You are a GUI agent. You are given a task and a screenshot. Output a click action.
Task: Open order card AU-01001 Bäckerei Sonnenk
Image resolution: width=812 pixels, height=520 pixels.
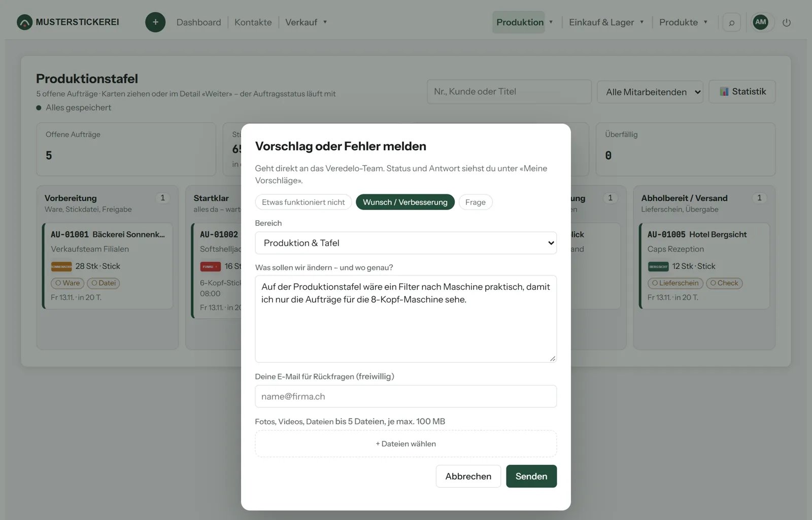tap(108, 266)
